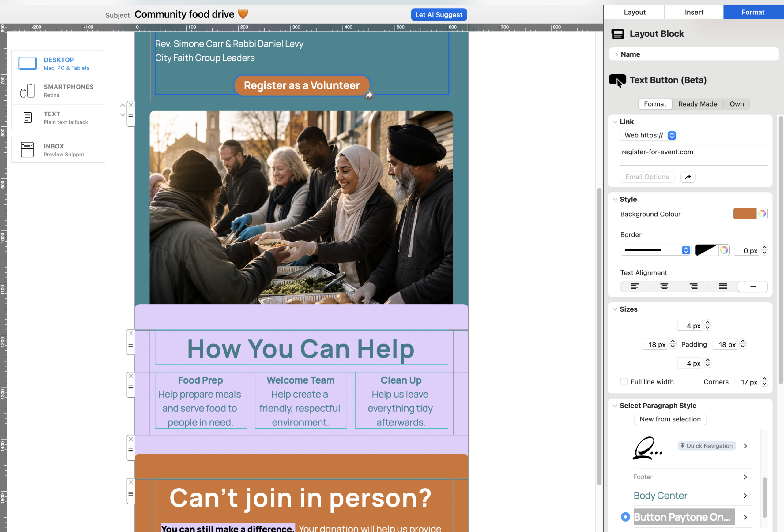Open border colour wheel picker

724,250
